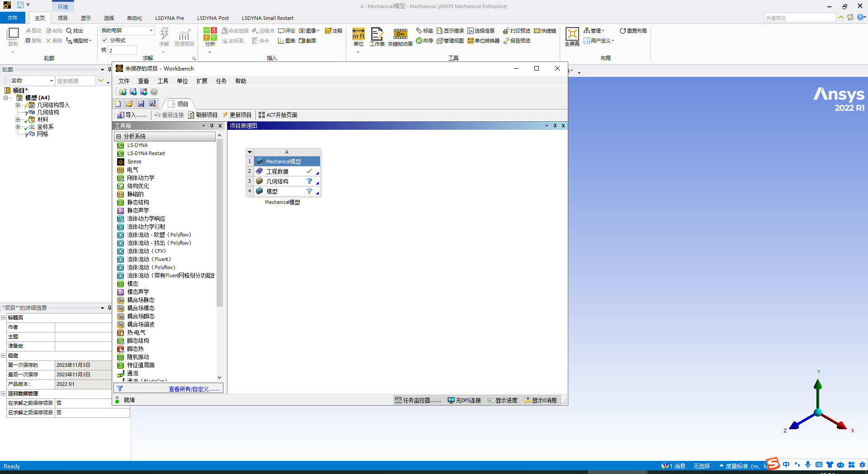Select Engineering Data cell in schematic

[287, 171]
